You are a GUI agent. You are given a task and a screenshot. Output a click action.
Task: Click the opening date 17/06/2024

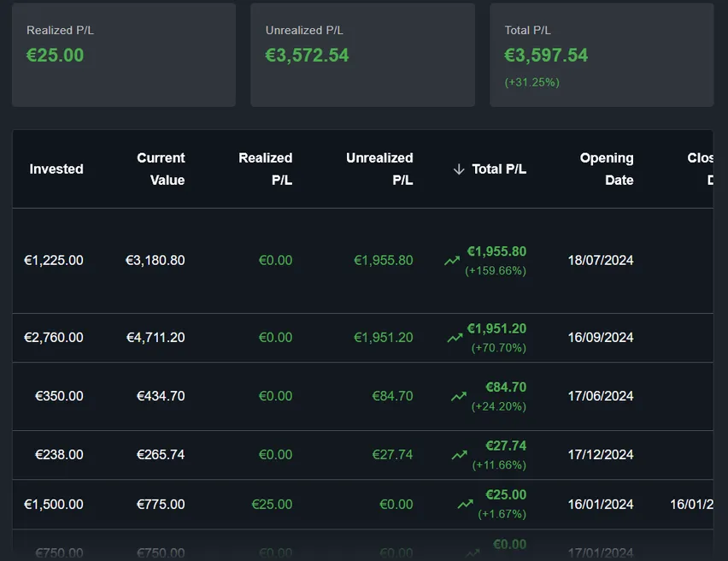(600, 397)
